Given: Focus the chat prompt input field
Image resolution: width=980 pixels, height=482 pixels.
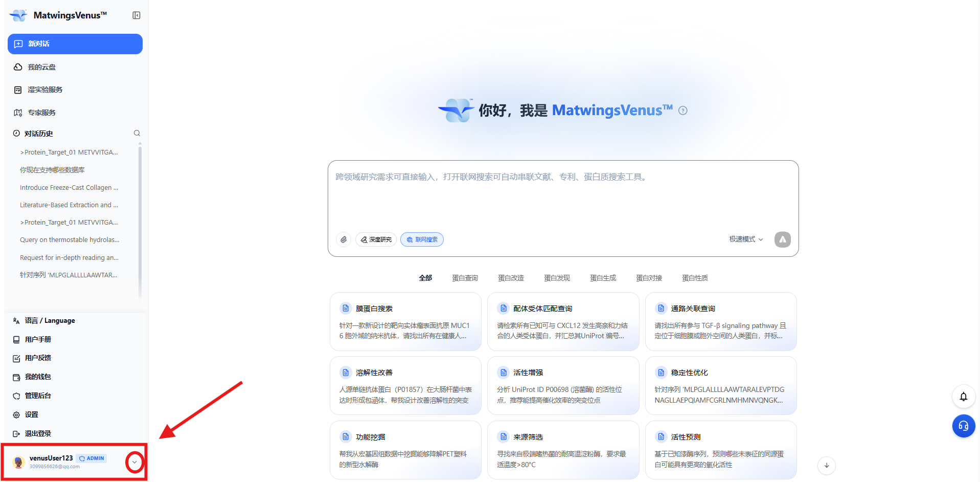Looking at the screenshot, I should (x=563, y=196).
